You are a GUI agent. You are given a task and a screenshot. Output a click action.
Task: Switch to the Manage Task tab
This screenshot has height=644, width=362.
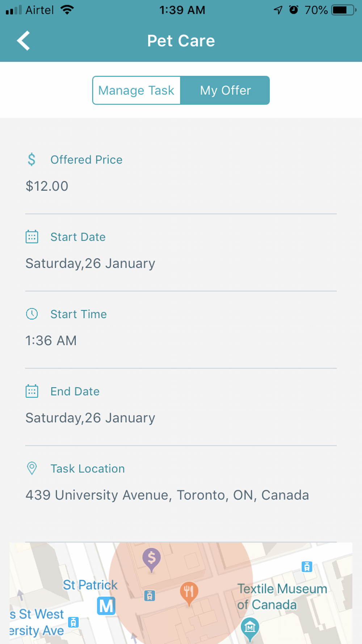pos(136,91)
